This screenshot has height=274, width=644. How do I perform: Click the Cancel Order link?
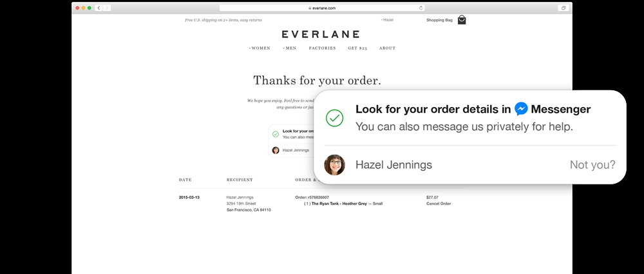[439, 204]
